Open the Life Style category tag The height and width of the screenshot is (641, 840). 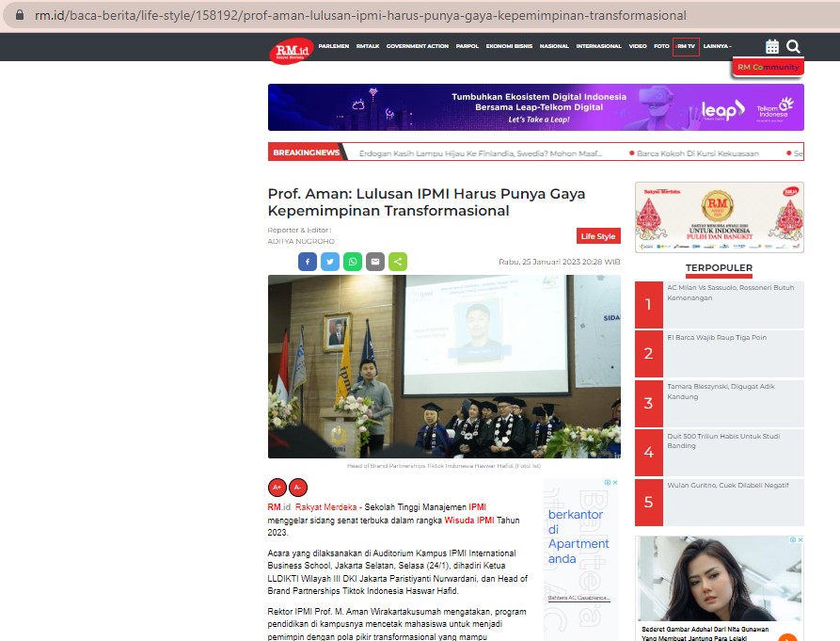click(x=598, y=236)
